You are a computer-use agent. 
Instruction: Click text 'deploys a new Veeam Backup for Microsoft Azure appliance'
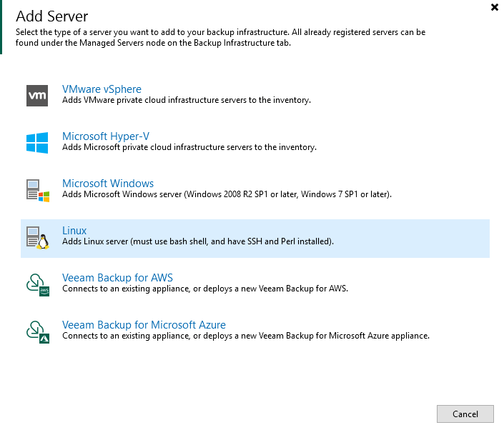(x=316, y=336)
